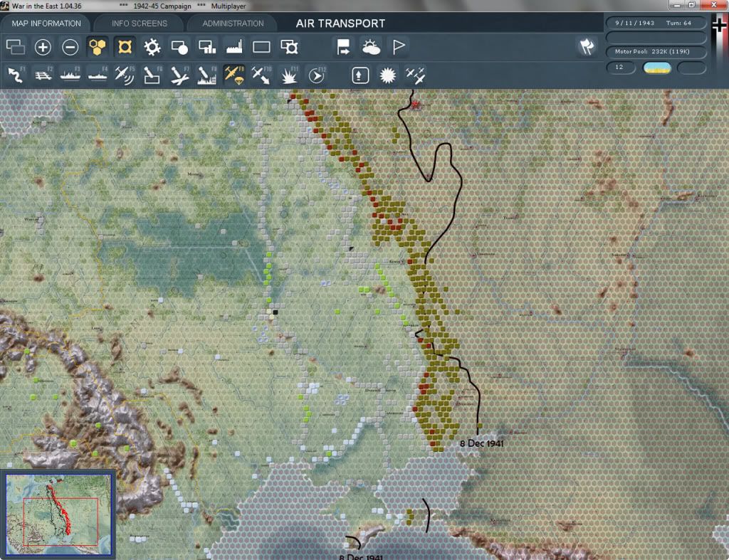
Task: Select F5 air recon mode icon
Action: [125, 75]
